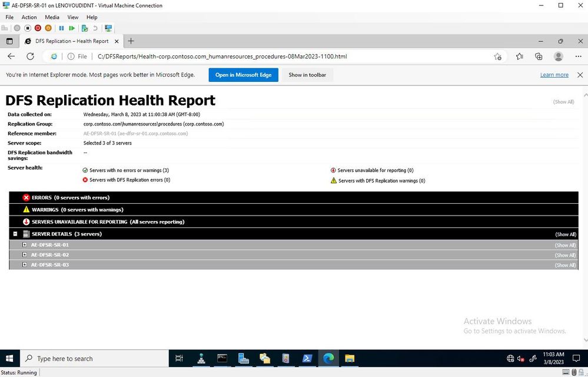Viewport: 588px width, 377px height.
Task: Click the green Reset toolbar icon
Action: 72,28
